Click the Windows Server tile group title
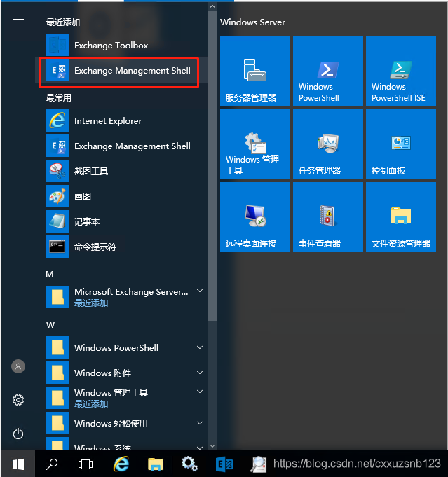The height and width of the screenshot is (477, 448). tap(252, 22)
